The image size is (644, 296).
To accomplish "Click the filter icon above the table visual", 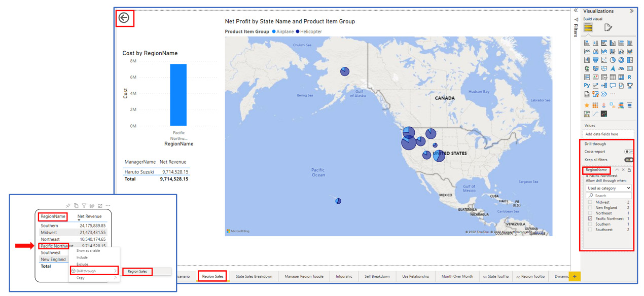I will (x=84, y=206).
